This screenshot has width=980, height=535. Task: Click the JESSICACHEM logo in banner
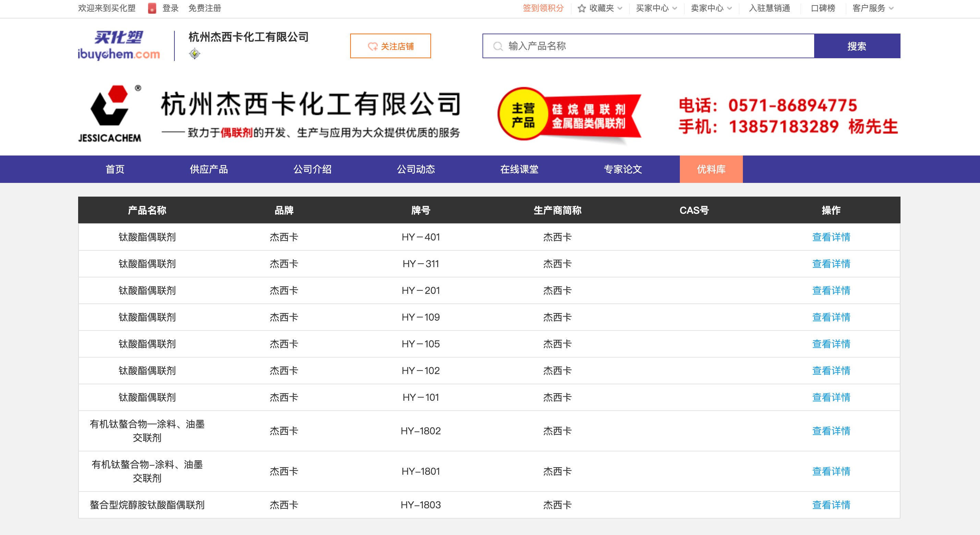(x=110, y=113)
